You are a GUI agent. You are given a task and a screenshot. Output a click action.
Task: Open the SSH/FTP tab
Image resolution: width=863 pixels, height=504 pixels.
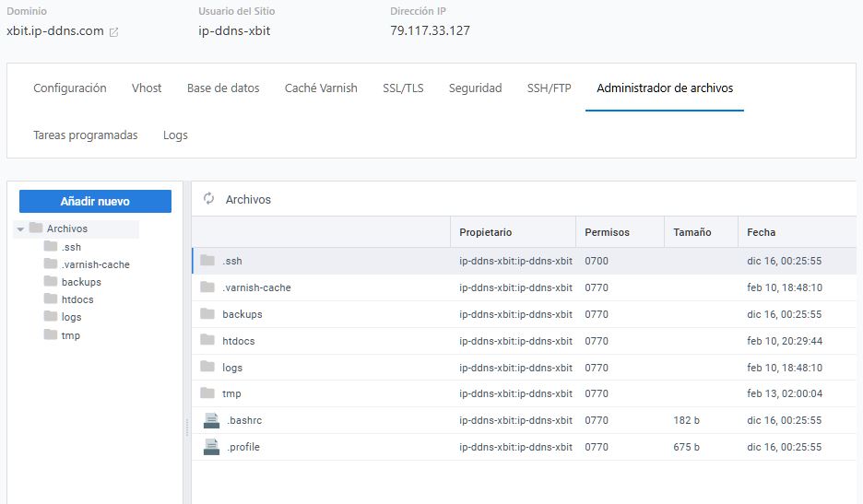pos(549,88)
